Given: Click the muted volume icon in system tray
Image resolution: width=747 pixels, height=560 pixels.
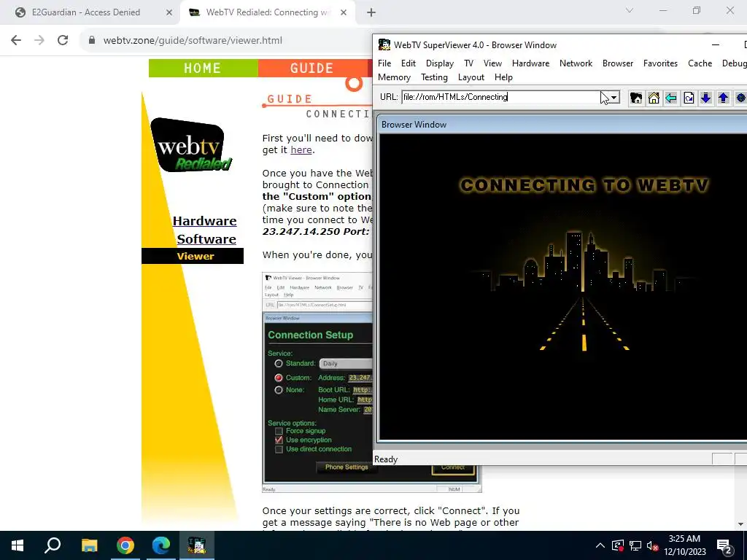Looking at the screenshot, I should (653, 545).
